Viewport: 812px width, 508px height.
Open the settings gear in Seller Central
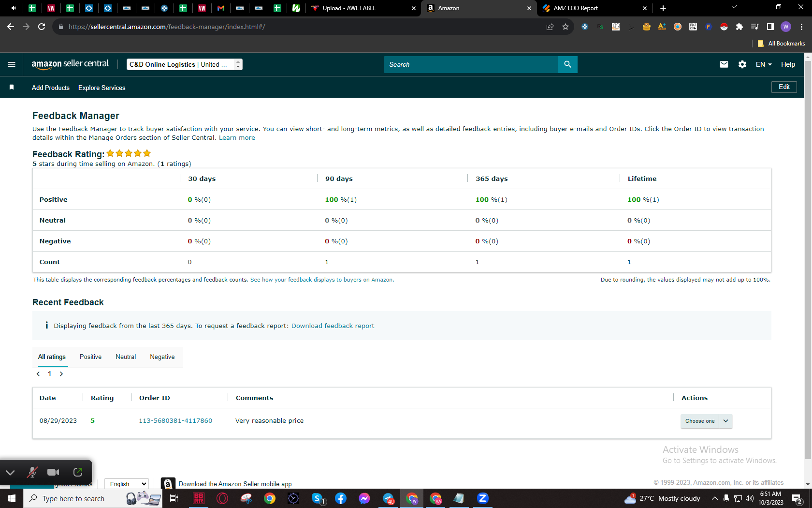(742, 64)
